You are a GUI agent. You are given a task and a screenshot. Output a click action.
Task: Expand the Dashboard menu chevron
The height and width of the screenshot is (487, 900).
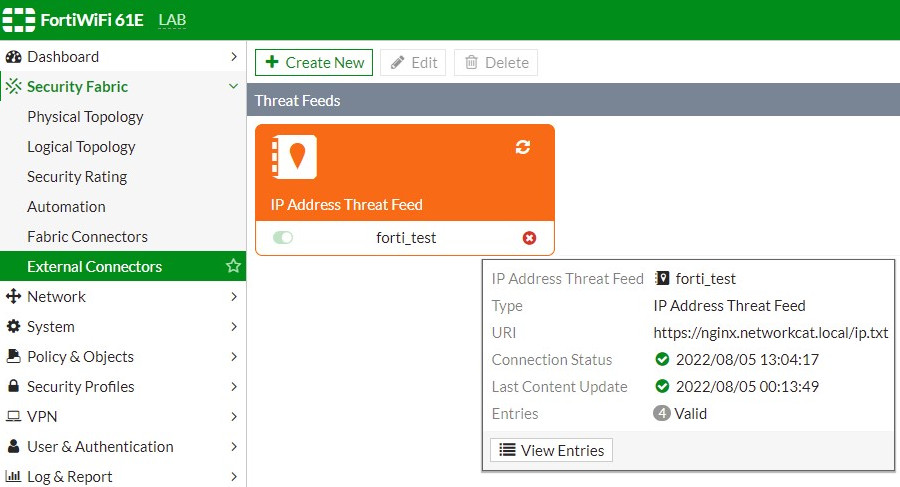click(234, 56)
